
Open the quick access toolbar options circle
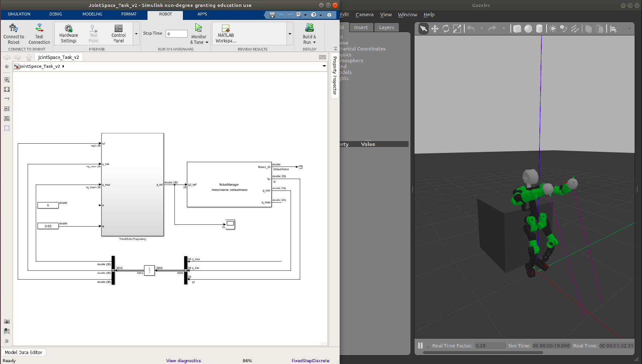[x=329, y=15]
